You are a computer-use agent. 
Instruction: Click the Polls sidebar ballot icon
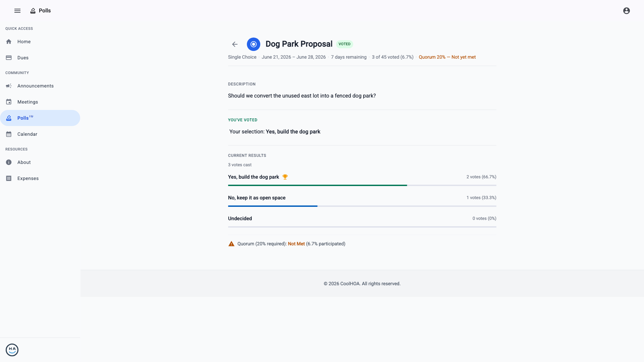[9, 118]
